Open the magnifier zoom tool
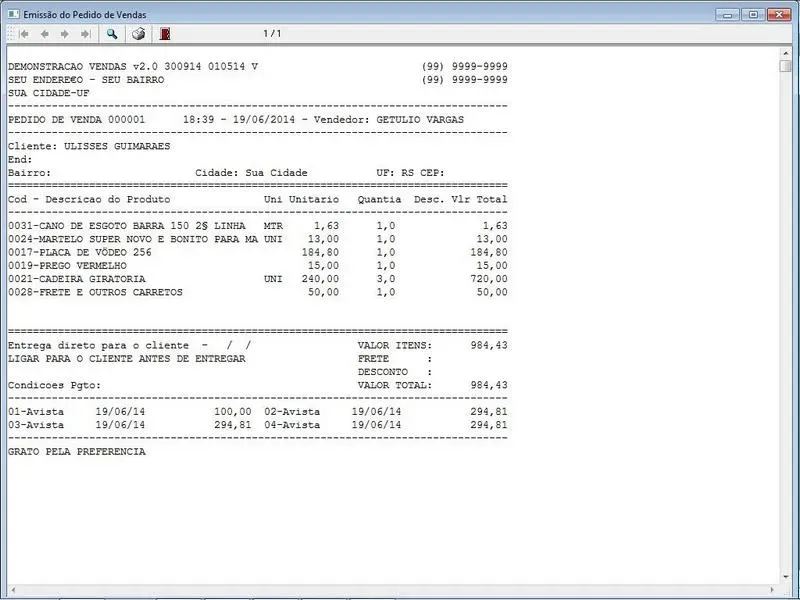This screenshot has width=800, height=600. point(113,34)
